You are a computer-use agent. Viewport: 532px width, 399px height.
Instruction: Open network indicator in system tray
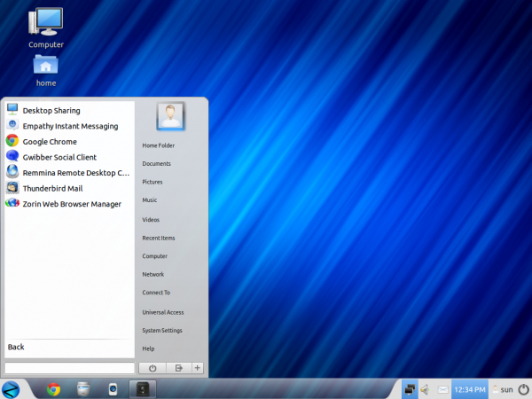(410, 389)
